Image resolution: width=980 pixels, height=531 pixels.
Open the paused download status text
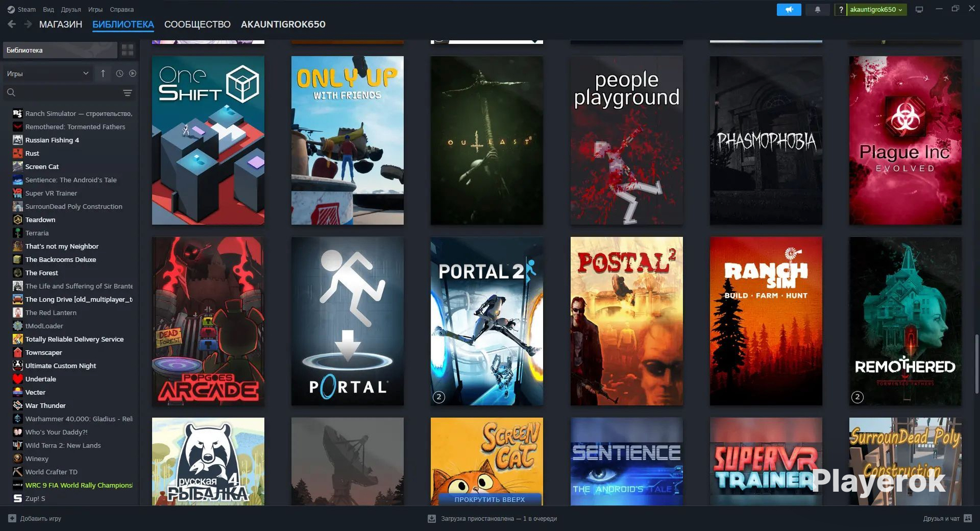[x=499, y=519]
